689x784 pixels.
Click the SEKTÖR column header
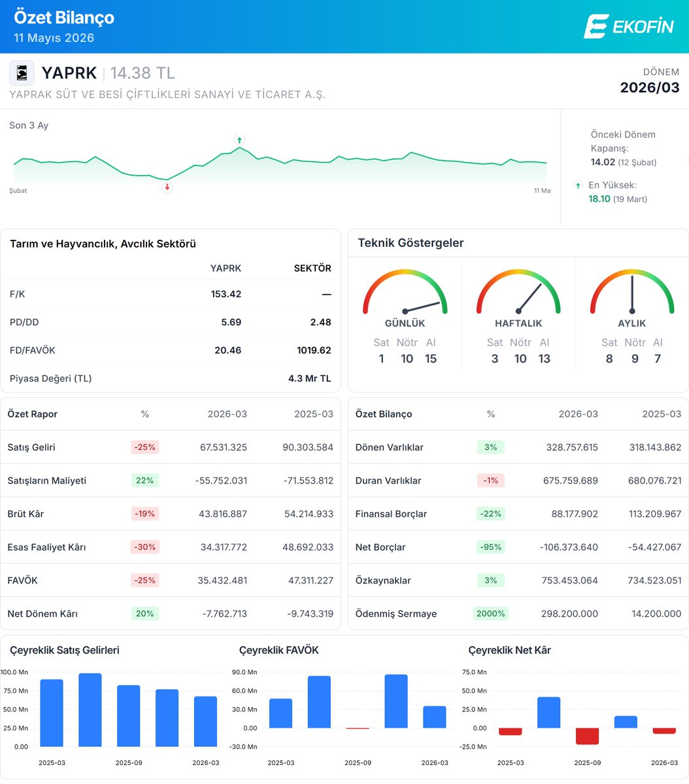[312, 269]
